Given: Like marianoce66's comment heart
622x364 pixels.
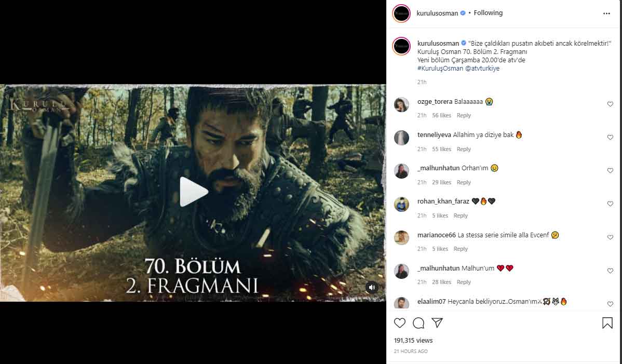Looking at the screenshot, I should [x=610, y=237].
